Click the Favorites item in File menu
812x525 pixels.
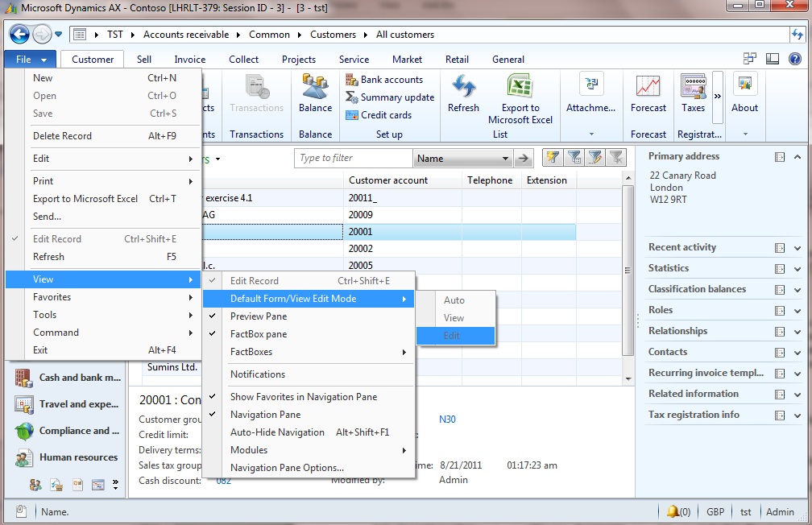103,296
